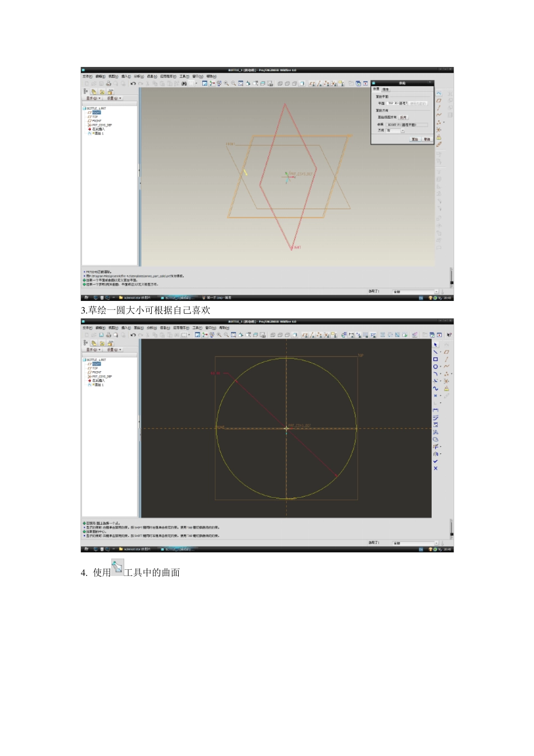Click the find binoculars icon in the top toolbar
Viewport: 534px width, 756px height.
[x=184, y=83]
